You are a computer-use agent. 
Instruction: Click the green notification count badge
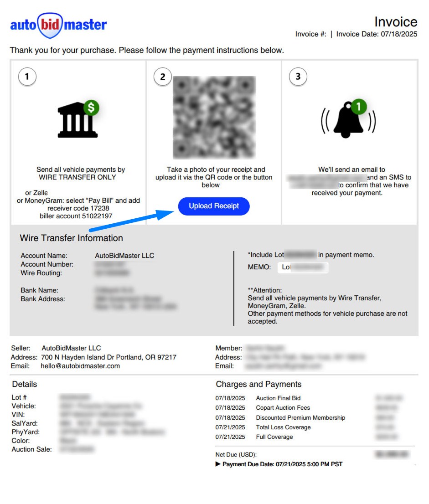359,107
